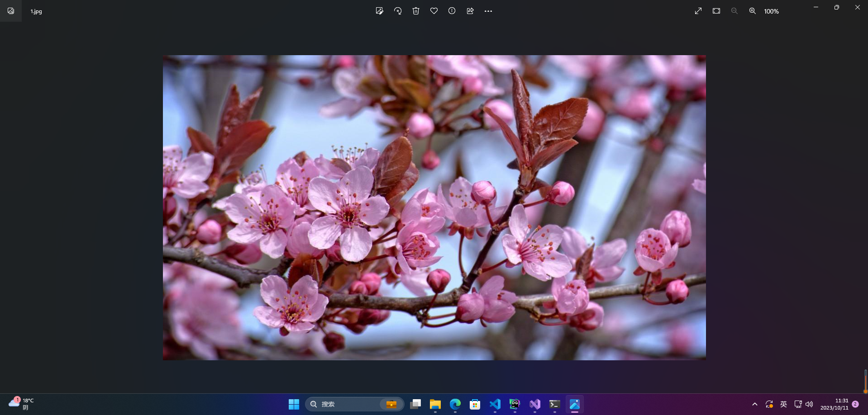Screen dimensions: 868x415
Task: Mark the photo as favorite with the heart
Action: click(x=434, y=11)
